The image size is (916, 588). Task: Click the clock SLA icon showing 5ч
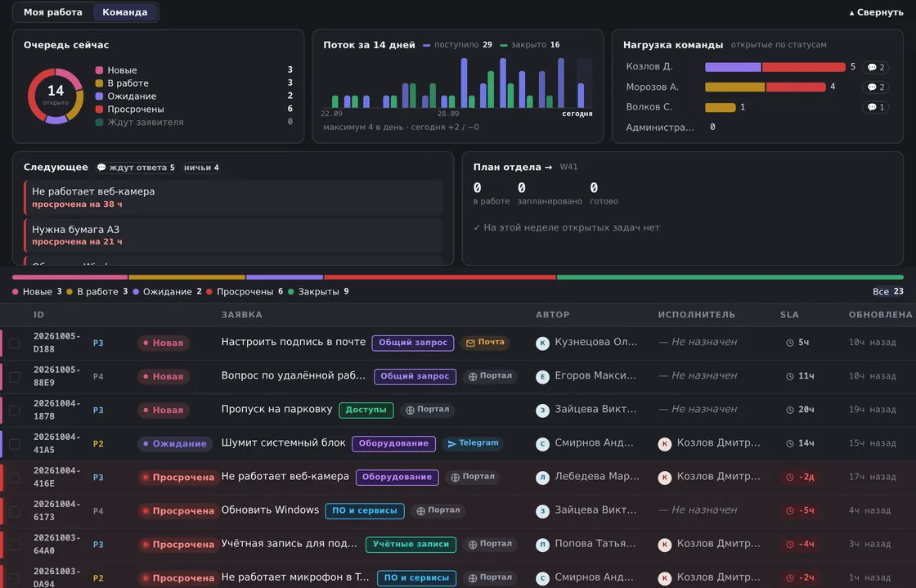point(790,343)
